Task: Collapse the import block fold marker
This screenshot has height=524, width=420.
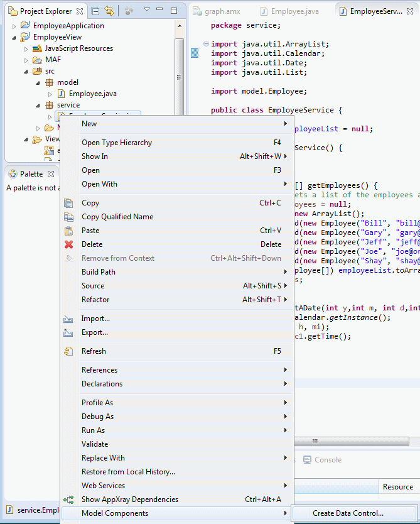Action: [x=207, y=44]
